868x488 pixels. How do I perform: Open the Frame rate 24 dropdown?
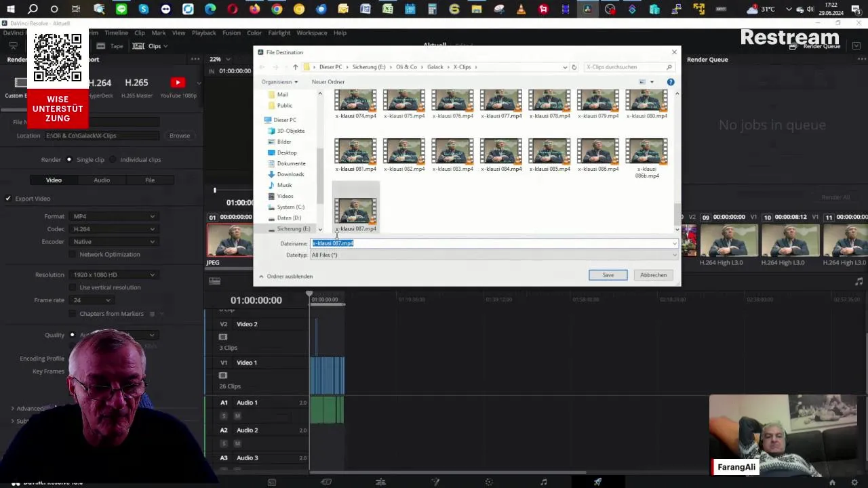[x=92, y=300]
